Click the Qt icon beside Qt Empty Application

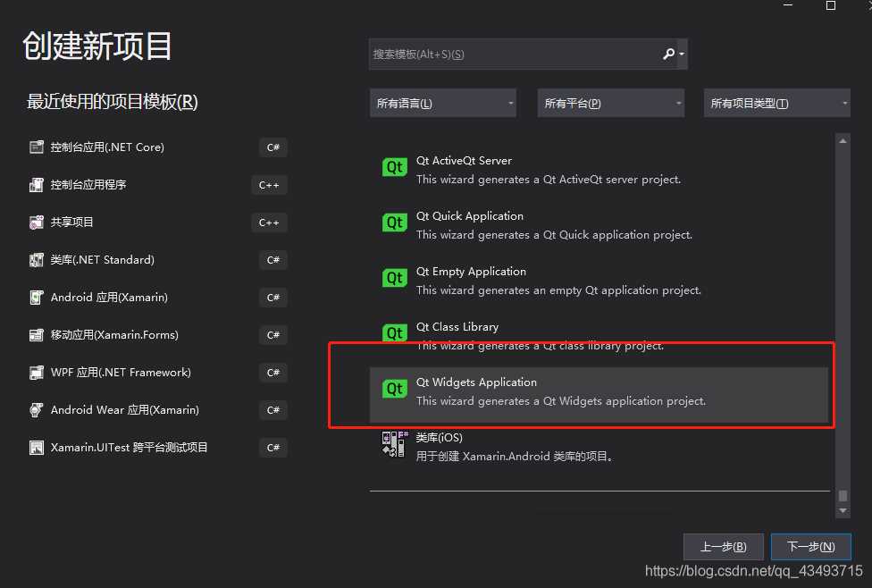click(x=394, y=278)
